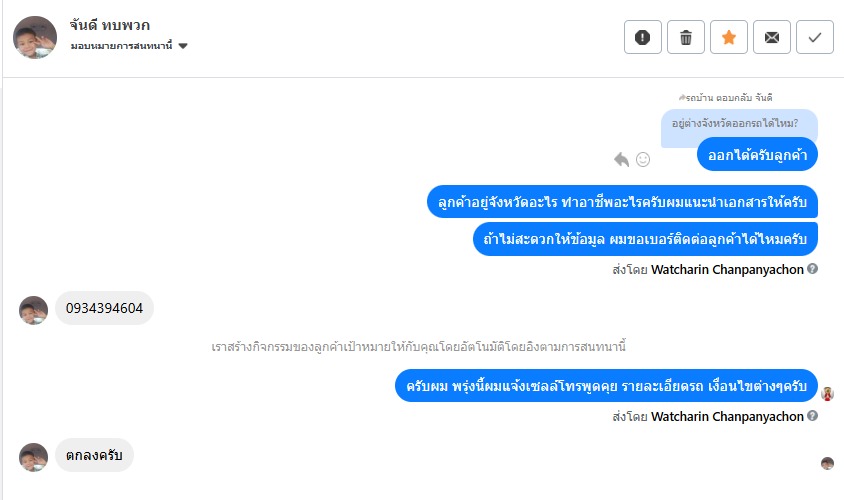Mark conversation as spam with exclamation icon
This screenshot has width=844, height=500.
click(x=643, y=38)
